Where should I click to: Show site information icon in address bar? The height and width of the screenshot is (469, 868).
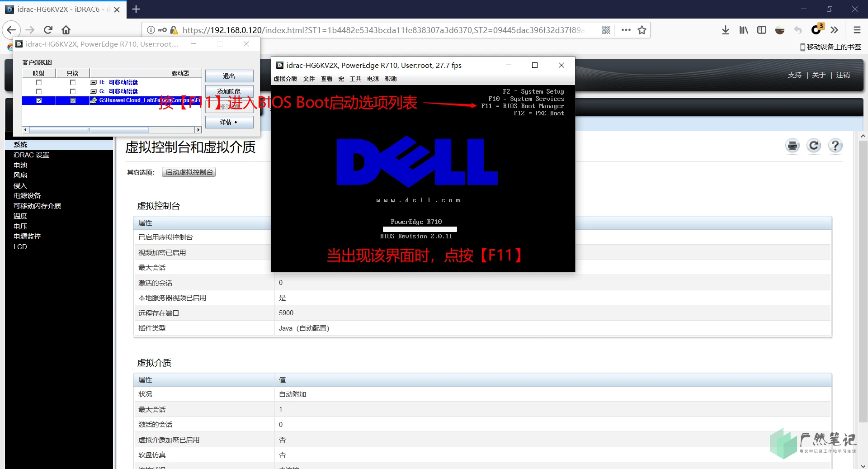click(x=151, y=30)
